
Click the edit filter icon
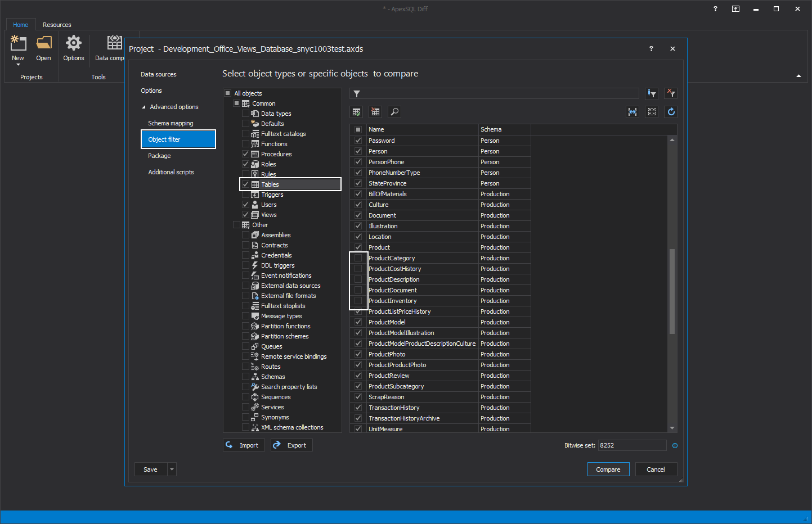(x=652, y=93)
